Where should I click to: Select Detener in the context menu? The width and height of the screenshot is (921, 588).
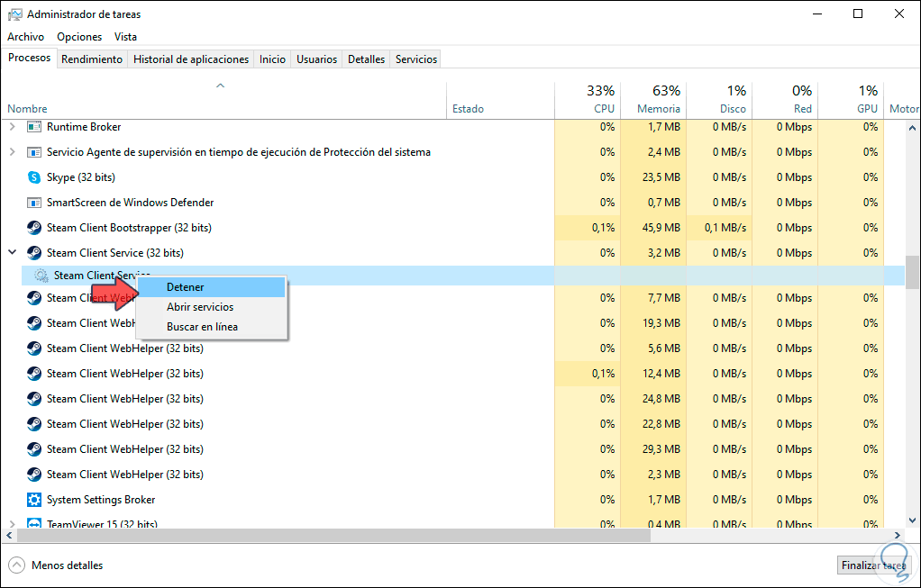(x=186, y=287)
